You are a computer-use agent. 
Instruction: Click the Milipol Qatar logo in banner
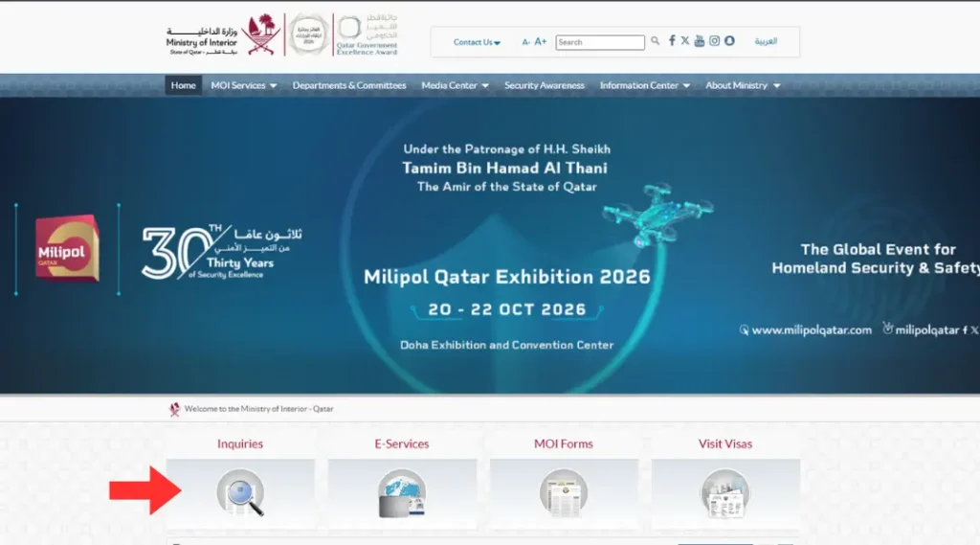68,248
